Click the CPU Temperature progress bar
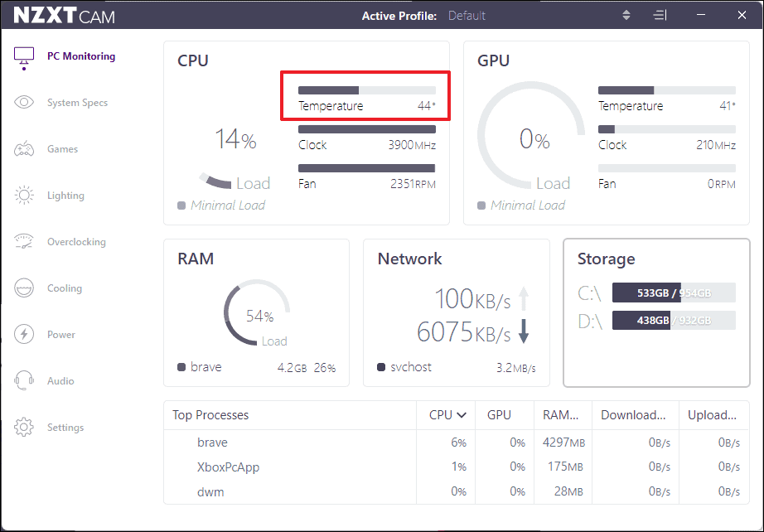The height and width of the screenshot is (532, 764). point(367,90)
